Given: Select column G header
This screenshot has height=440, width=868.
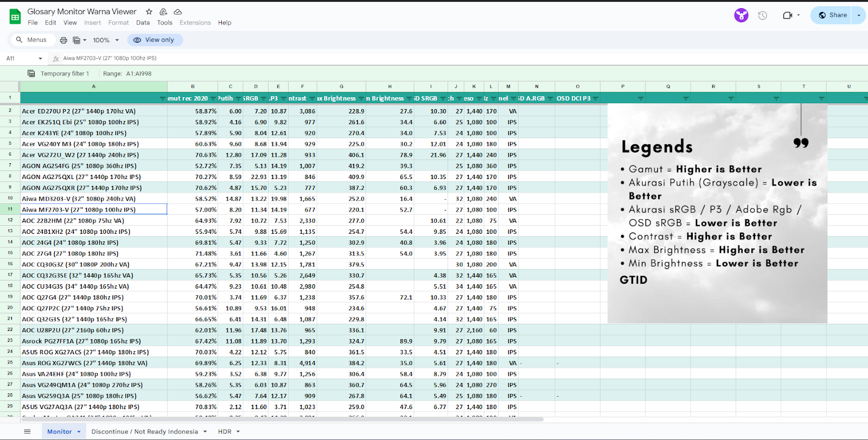Looking at the screenshot, I should tap(341, 87).
